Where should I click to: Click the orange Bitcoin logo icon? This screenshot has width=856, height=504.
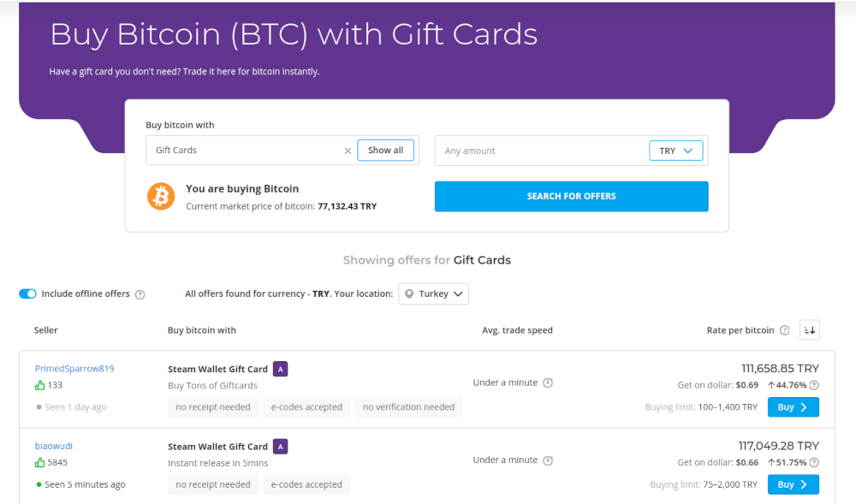tap(161, 197)
